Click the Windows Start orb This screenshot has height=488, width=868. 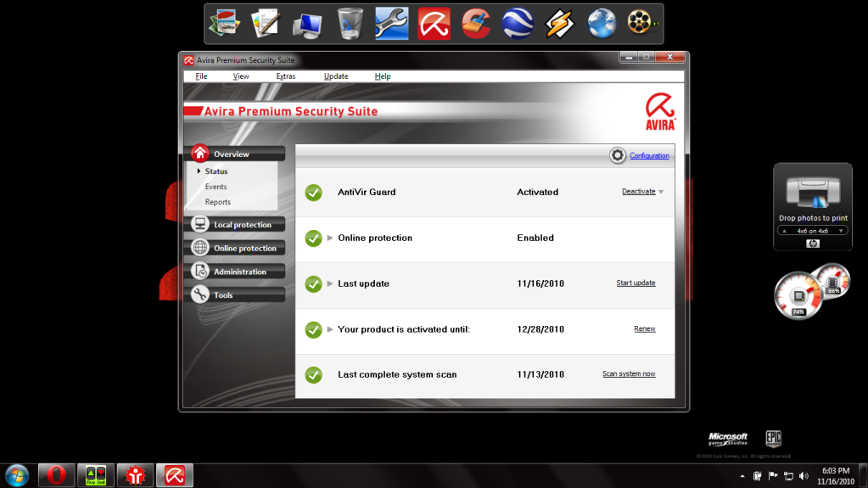tap(17, 476)
